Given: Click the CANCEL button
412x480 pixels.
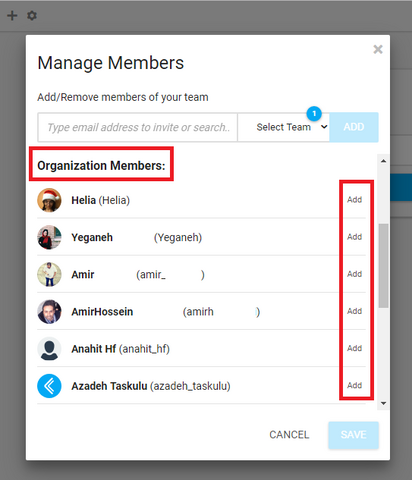Looking at the screenshot, I should (289, 435).
